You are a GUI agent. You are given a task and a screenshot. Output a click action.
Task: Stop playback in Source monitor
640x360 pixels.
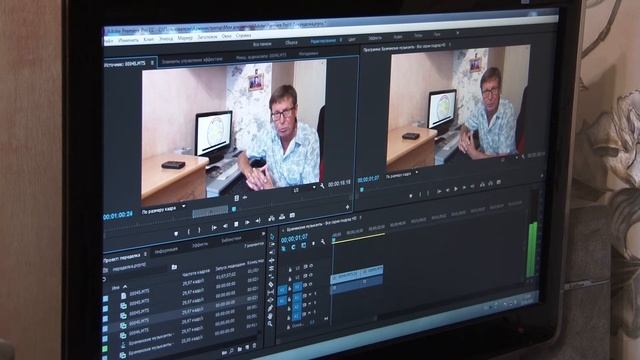click(236, 224)
